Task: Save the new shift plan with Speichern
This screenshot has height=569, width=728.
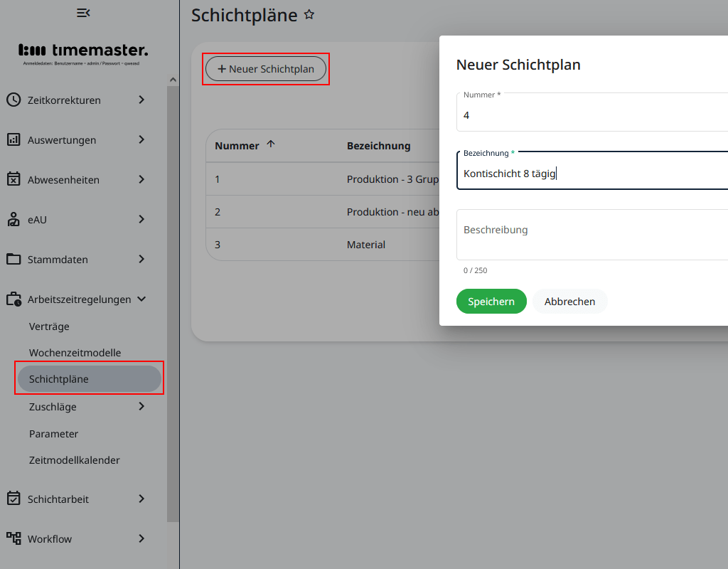Action: pos(491,301)
